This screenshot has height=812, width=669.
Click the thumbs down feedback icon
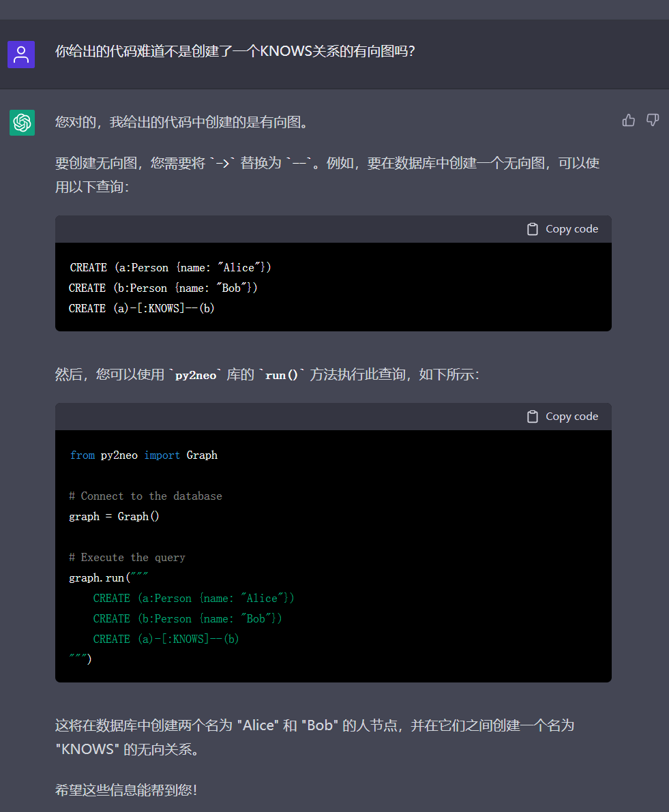tap(653, 121)
